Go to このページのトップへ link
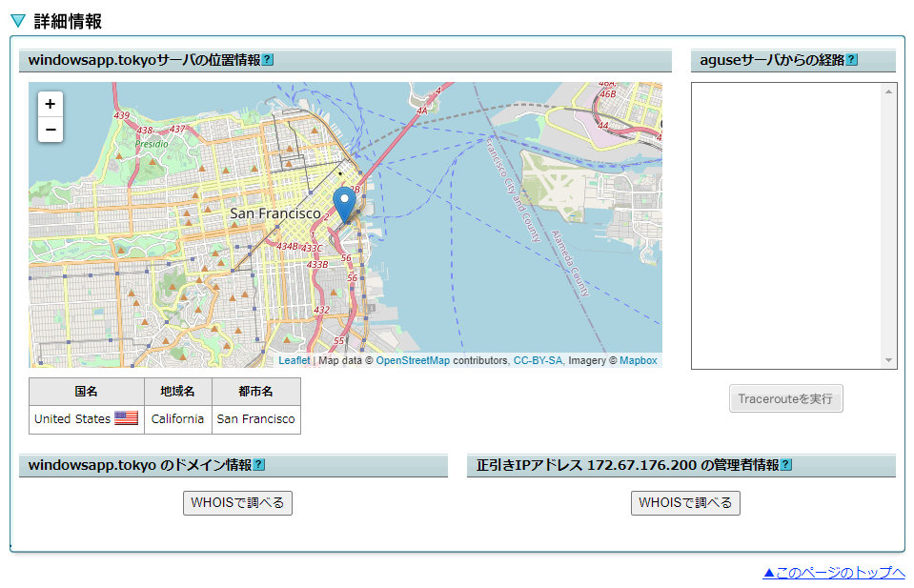 click(834, 573)
